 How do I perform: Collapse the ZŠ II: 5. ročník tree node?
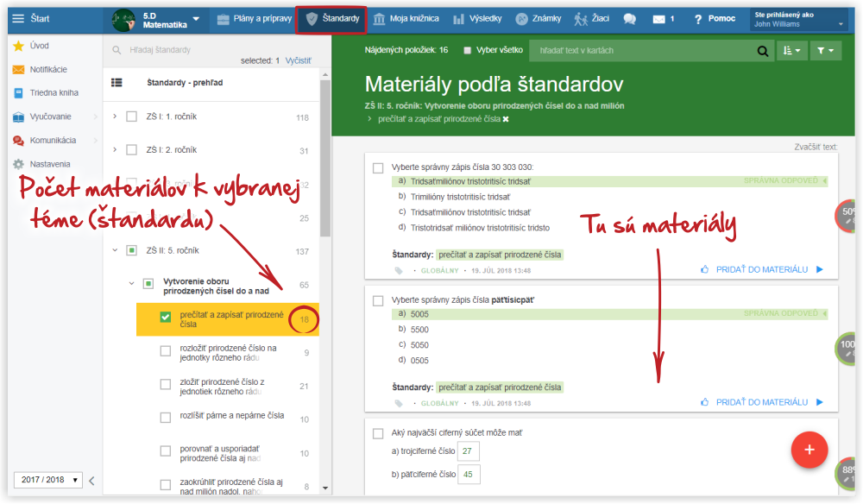pos(115,250)
